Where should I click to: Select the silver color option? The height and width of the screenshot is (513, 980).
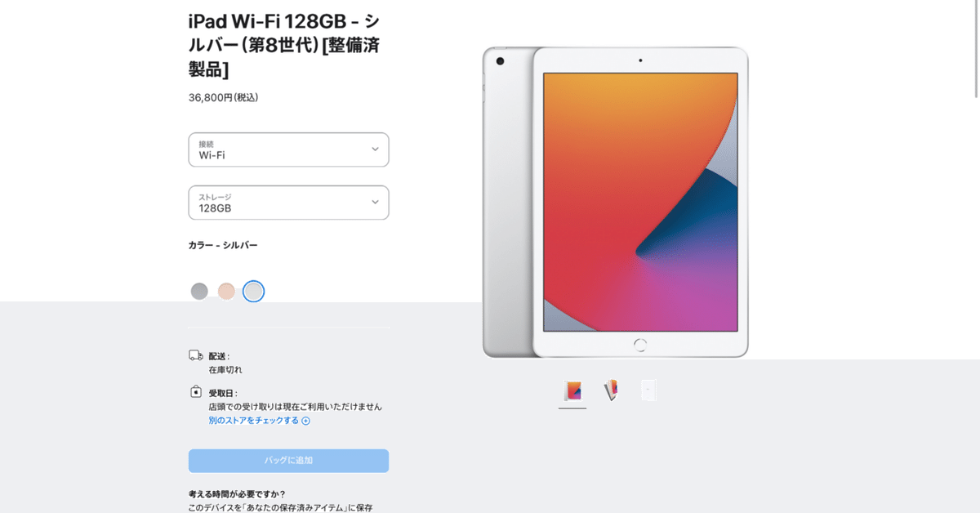254,291
